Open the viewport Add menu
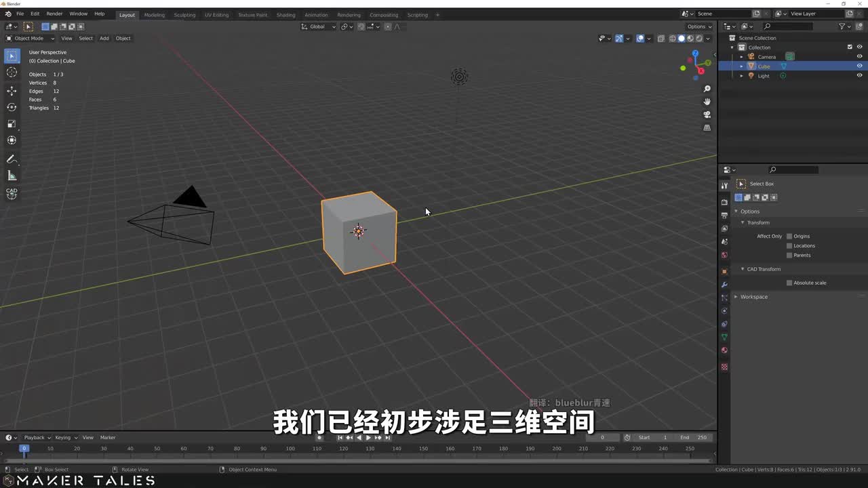 click(104, 38)
